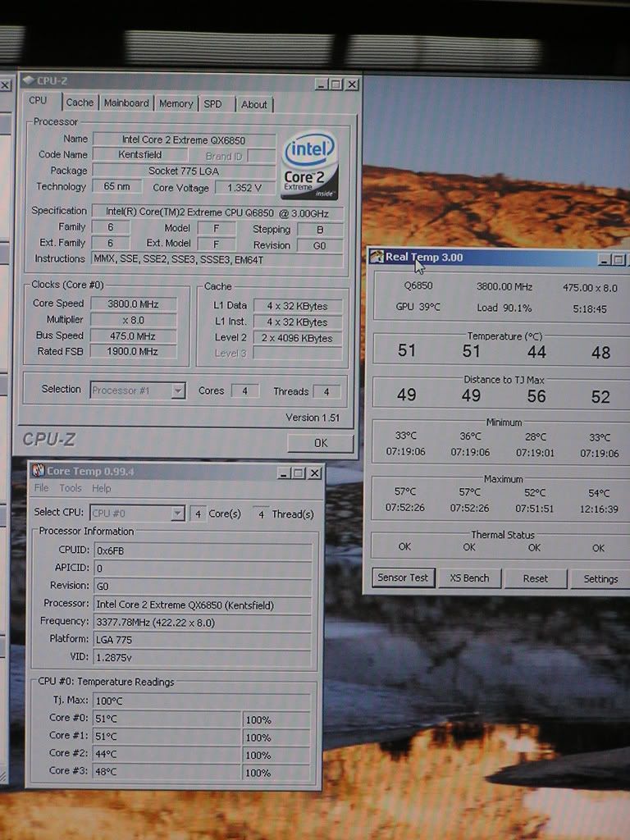Click the Maximum temperature 52°C in Real Temp
The width and height of the screenshot is (630, 840).
[535, 493]
